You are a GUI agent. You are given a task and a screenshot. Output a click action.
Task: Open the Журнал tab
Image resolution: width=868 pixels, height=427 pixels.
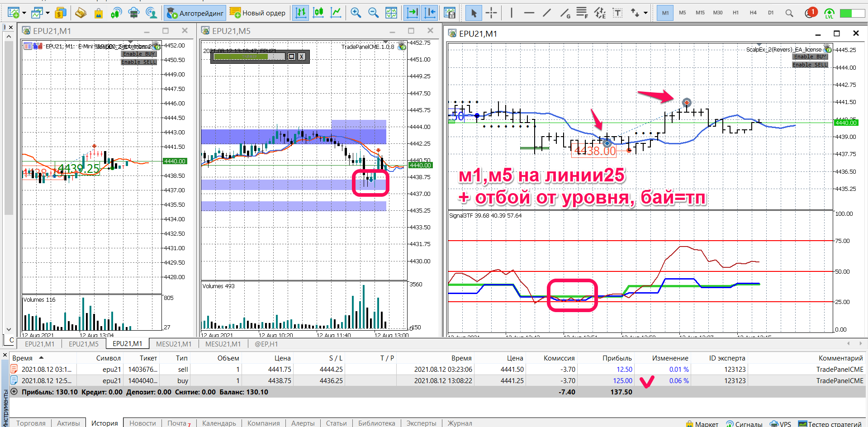460,423
